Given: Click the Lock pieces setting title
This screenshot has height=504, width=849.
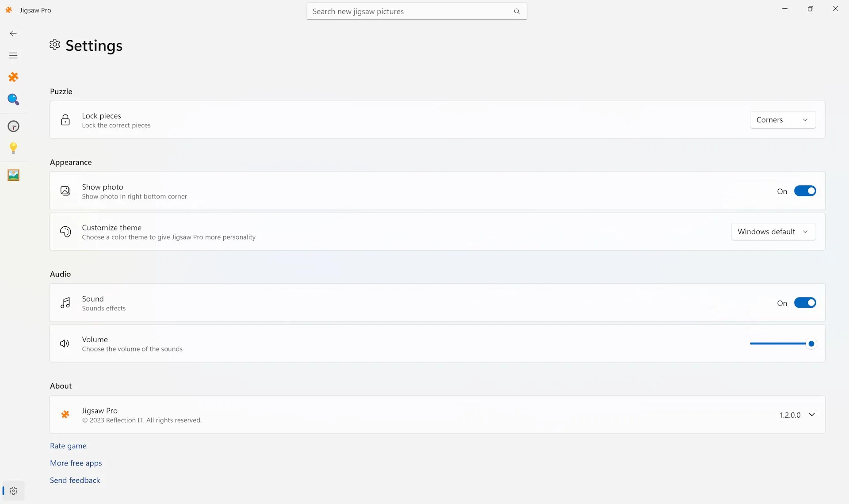Looking at the screenshot, I should 101,116.
